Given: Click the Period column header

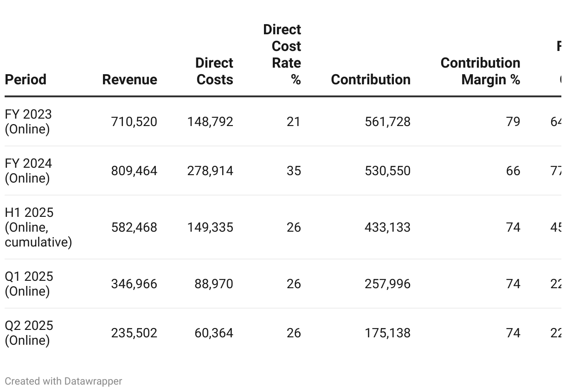Looking at the screenshot, I should (26, 79).
